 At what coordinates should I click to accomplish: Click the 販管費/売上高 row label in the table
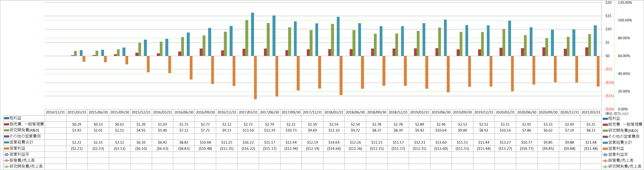(x=22, y=160)
